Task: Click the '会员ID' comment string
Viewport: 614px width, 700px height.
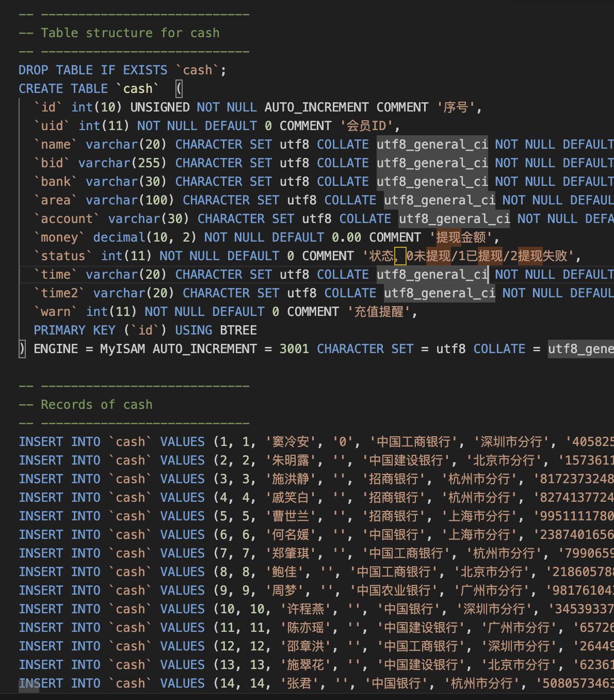Action: click(366, 126)
